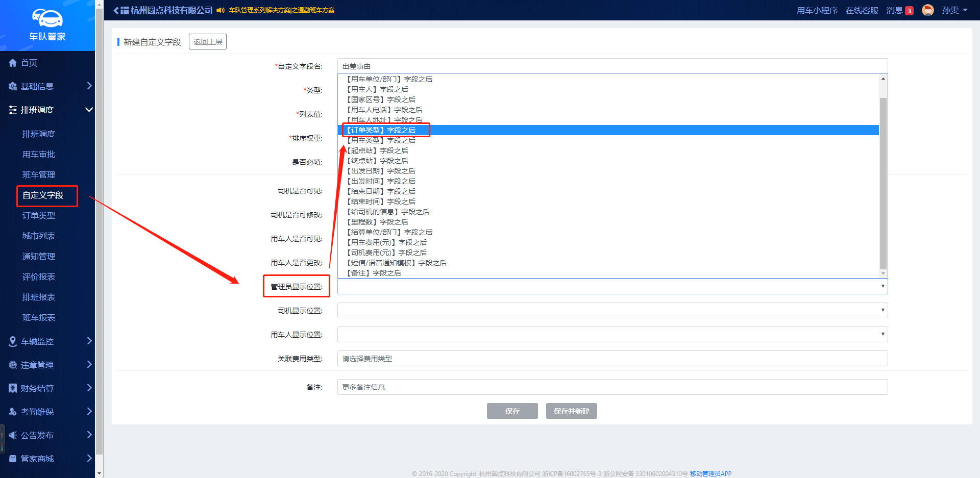
Task: Click the 管家商城 shop icon
Action: [x=13, y=459]
